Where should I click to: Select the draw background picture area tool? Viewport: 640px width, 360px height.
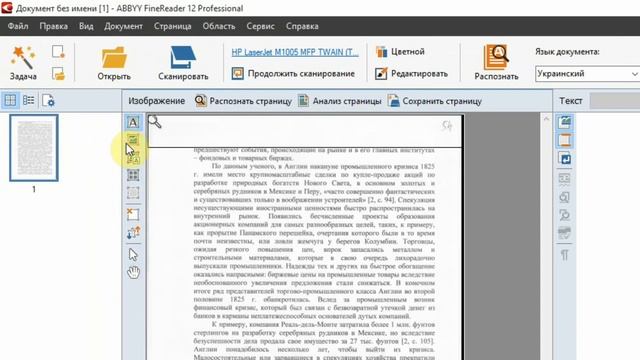(x=133, y=158)
